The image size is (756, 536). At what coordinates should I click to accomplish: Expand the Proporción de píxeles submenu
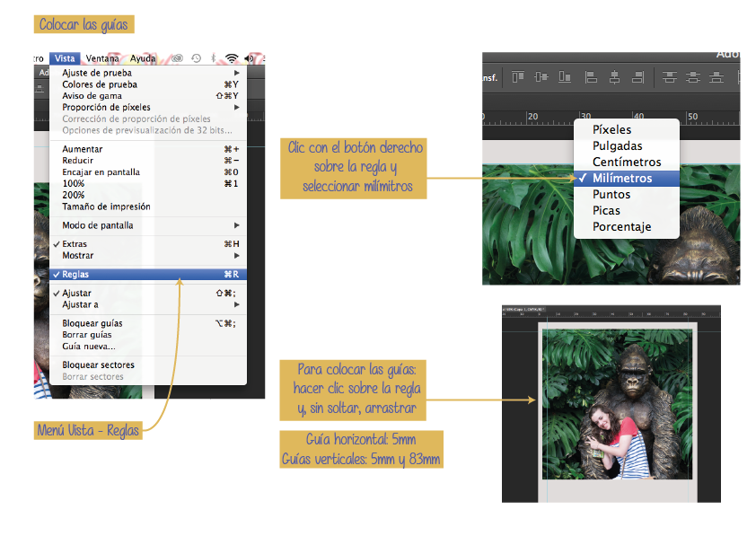pyautogui.click(x=148, y=107)
